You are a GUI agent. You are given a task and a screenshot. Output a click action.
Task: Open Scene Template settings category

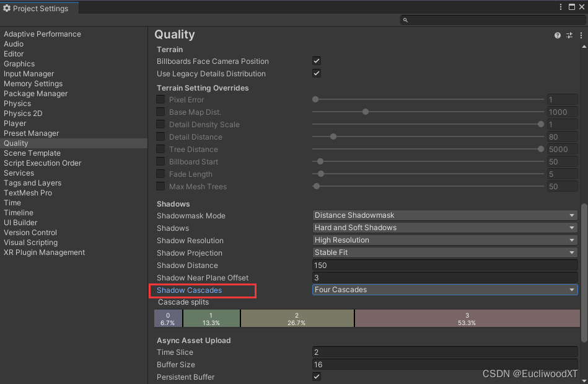32,153
